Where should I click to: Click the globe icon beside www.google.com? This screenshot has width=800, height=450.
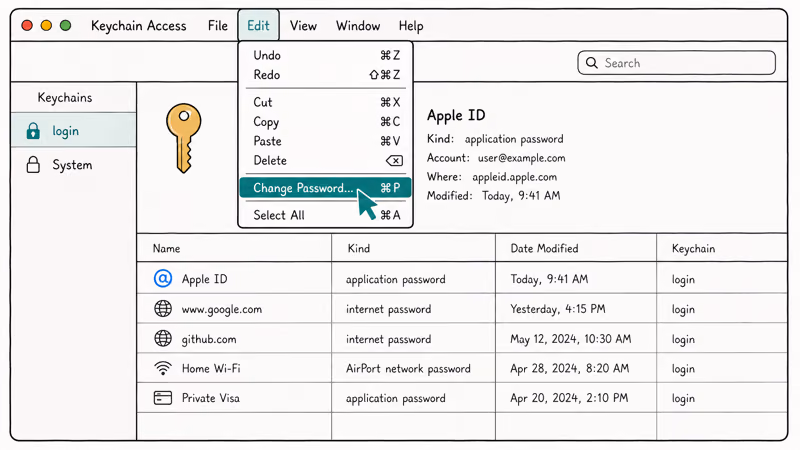coord(163,308)
